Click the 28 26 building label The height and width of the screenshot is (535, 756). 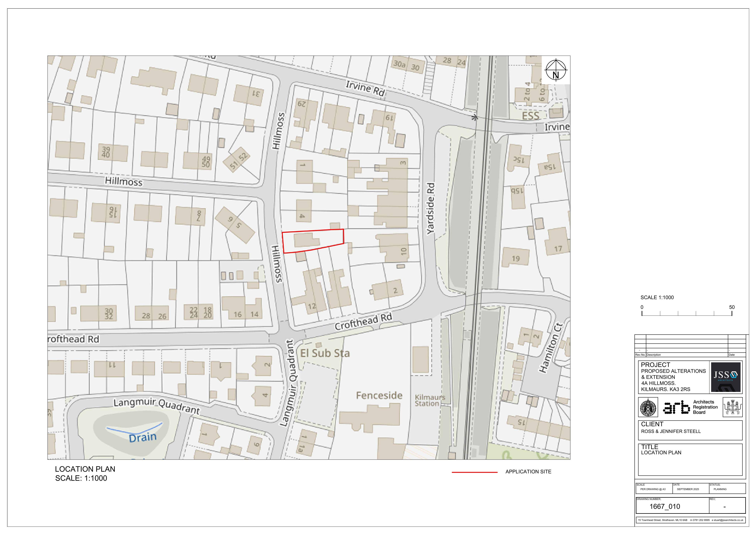[x=154, y=316]
